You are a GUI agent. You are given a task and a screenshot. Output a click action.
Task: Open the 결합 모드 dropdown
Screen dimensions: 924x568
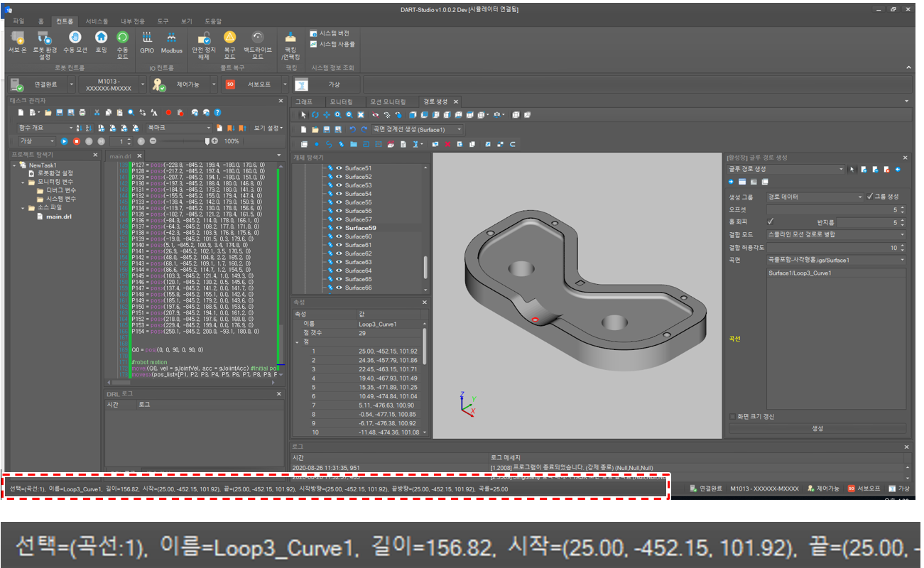click(902, 234)
